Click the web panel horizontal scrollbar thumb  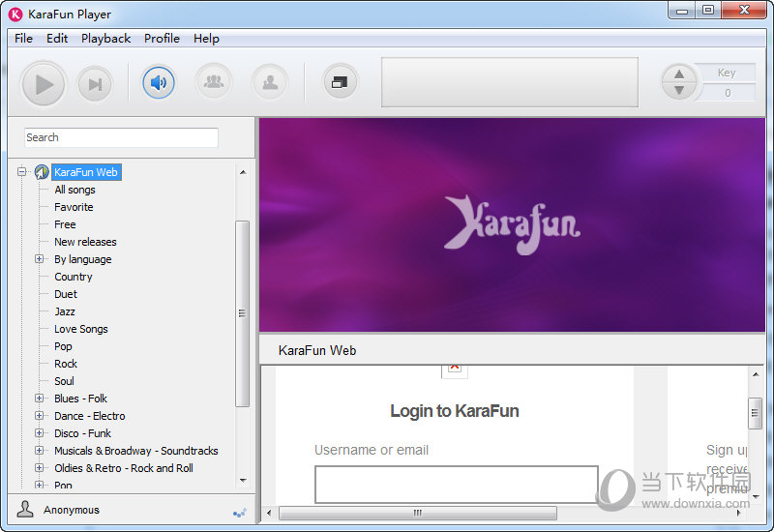(x=418, y=513)
